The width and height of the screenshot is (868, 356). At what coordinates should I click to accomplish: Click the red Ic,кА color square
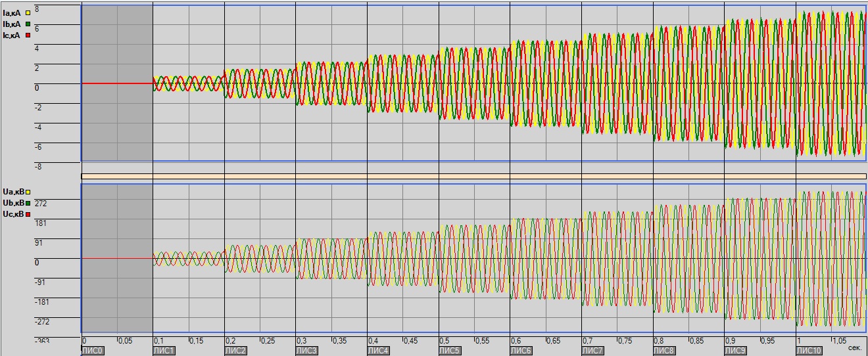point(28,35)
